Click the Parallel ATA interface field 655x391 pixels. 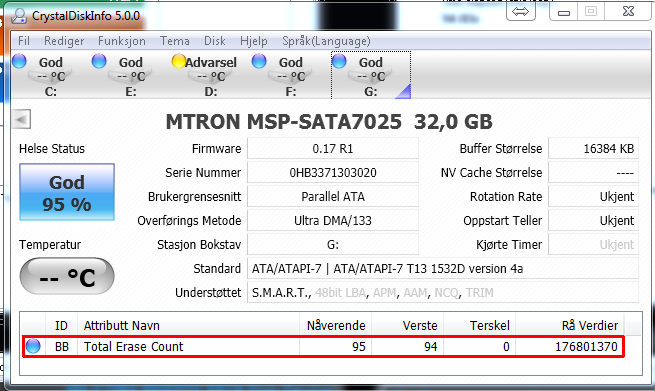coord(333,196)
